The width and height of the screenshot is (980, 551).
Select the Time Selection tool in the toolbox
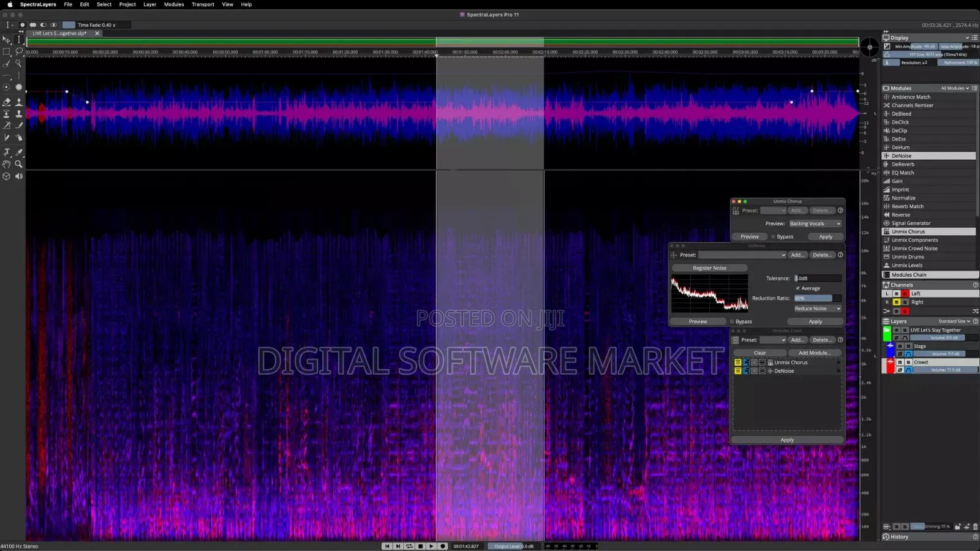click(18, 40)
